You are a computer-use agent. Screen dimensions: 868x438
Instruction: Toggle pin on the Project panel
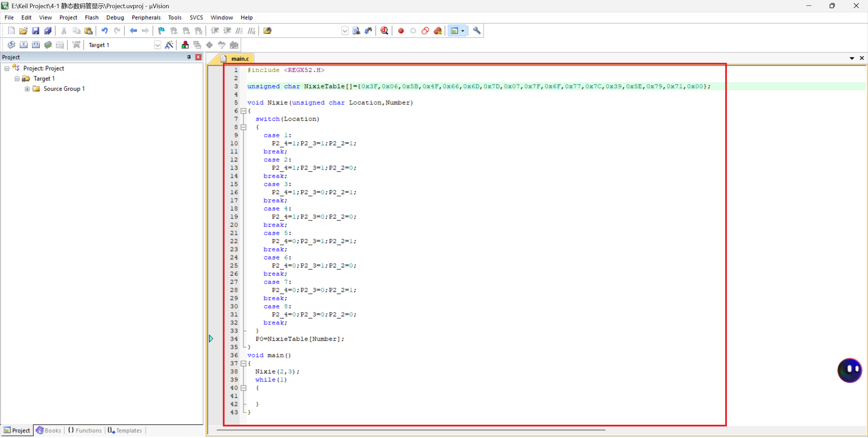(189, 57)
